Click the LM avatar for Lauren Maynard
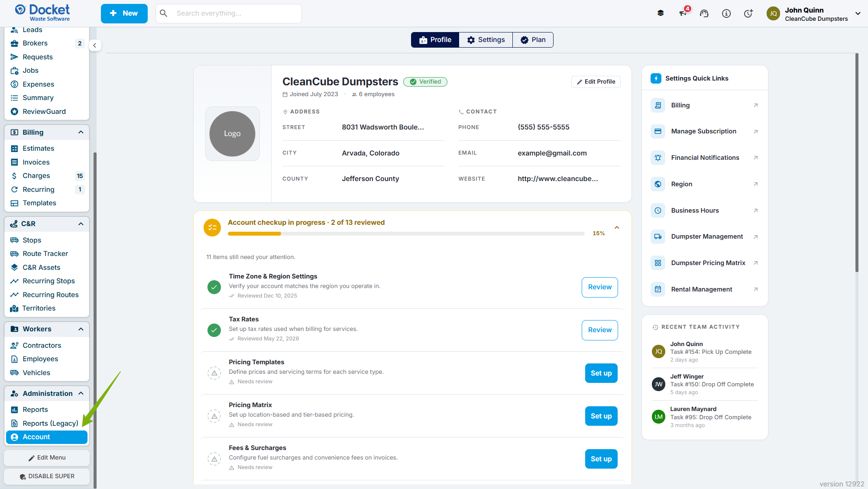The height and width of the screenshot is (489, 868). [658, 417]
